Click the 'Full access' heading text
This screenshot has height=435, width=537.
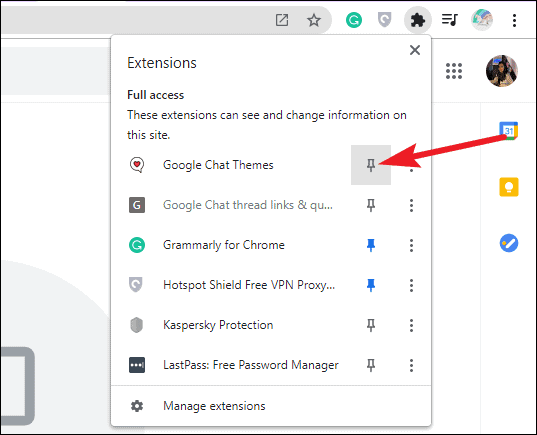155,95
